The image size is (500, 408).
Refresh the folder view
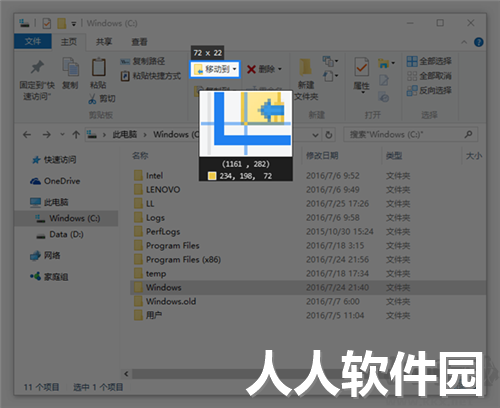coord(329,135)
